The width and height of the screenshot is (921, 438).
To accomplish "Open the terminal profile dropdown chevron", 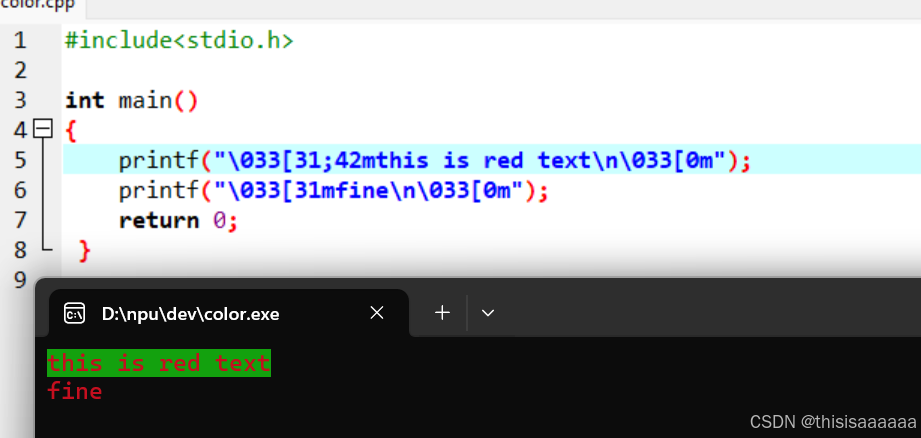I will click(488, 313).
